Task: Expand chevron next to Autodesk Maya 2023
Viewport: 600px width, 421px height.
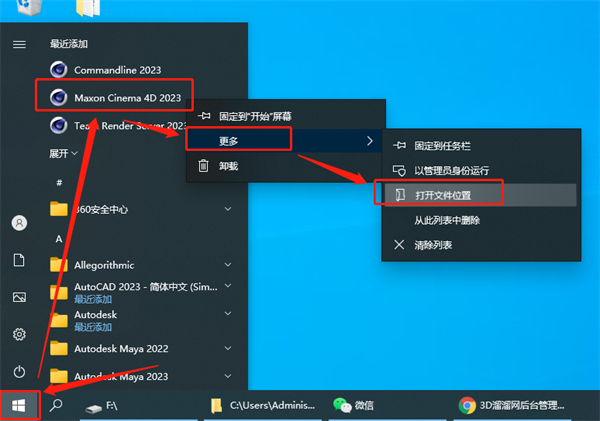Action: pos(228,376)
